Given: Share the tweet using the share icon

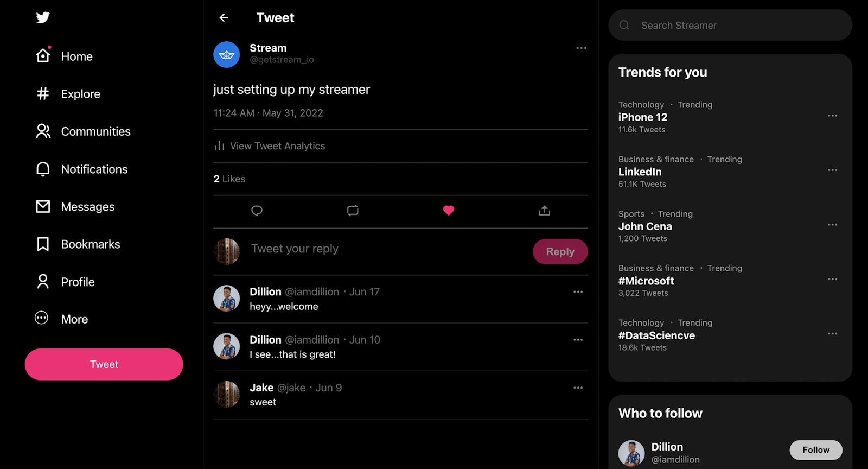Looking at the screenshot, I should (x=544, y=211).
